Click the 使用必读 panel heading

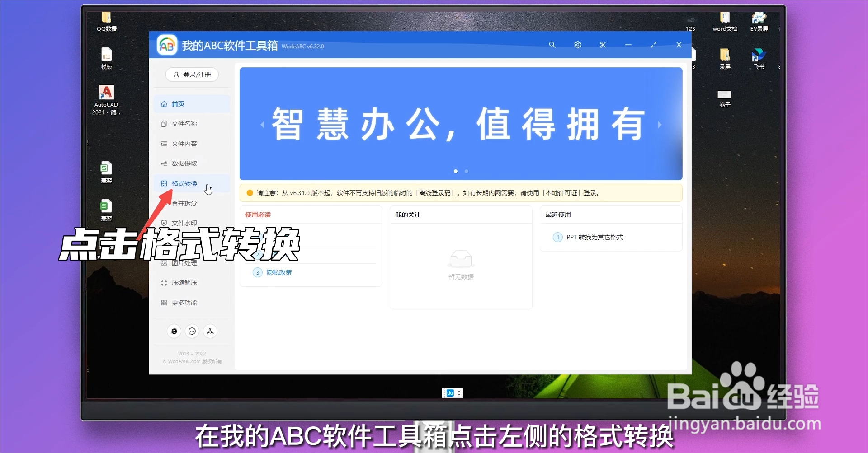coord(258,215)
